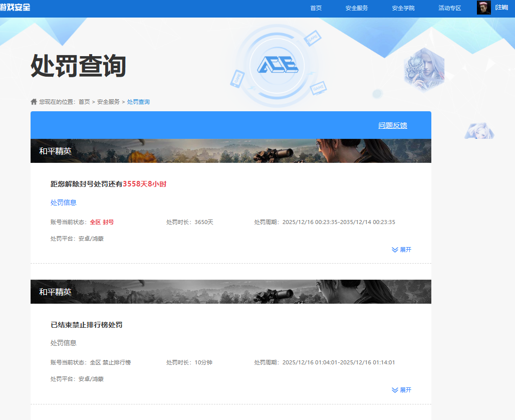The image size is (515, 420).
Task: Click the 游戏安全 site logo
Action: click(15, 7)
